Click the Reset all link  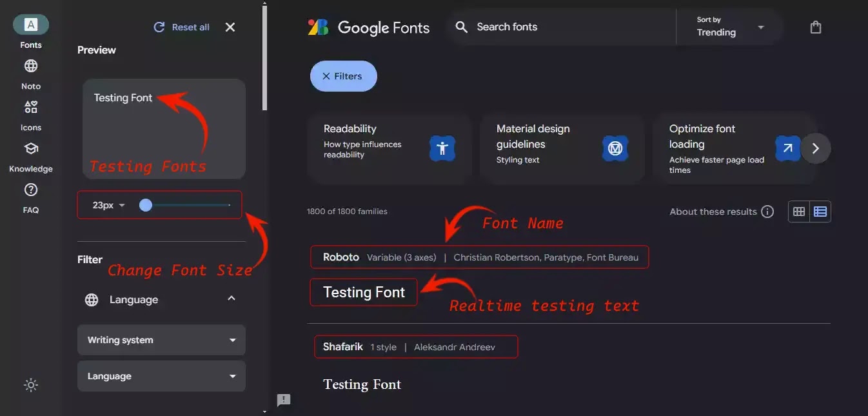[x=190, y=27]
